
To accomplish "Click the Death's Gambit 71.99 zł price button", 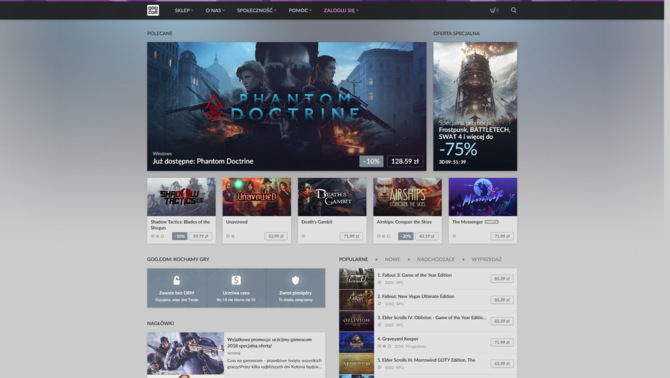I will point(351,236).
